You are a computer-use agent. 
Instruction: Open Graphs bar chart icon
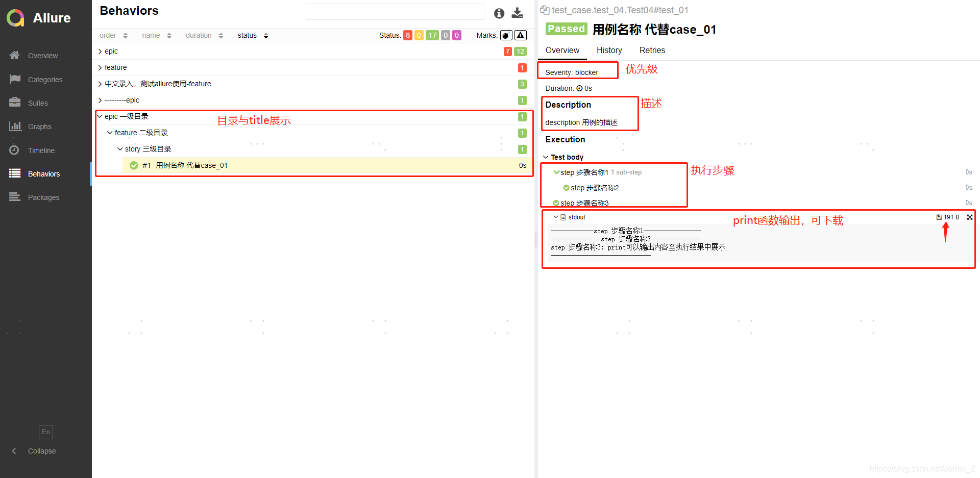15,126
